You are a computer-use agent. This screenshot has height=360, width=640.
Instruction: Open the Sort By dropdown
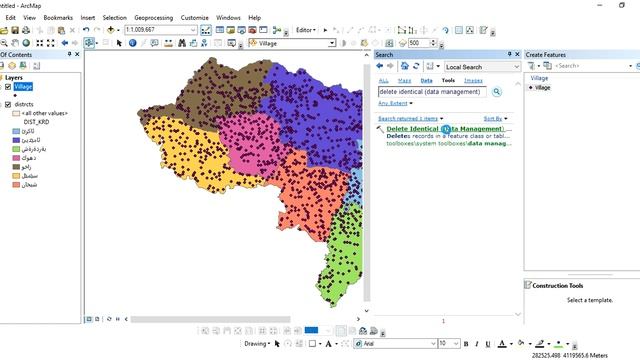point(495,118)
